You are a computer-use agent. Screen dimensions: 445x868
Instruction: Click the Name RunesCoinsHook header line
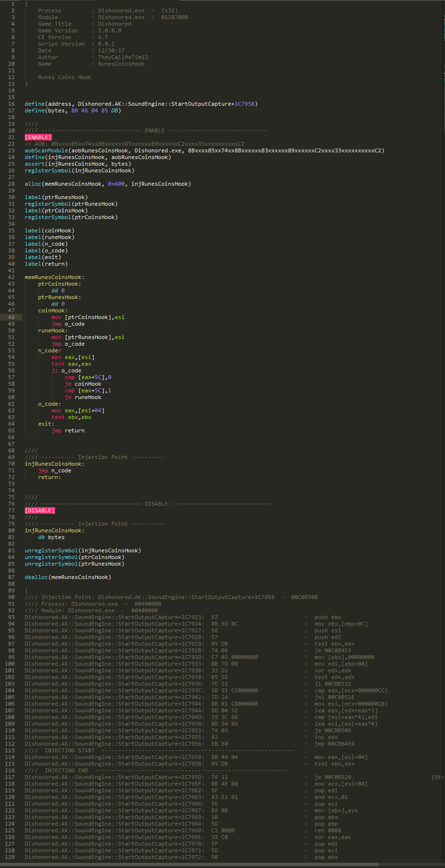coord(91,64)
